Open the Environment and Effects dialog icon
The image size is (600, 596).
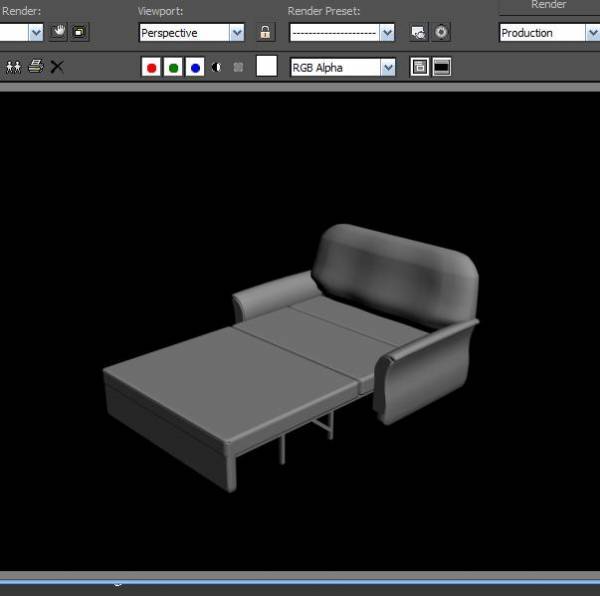tap(441, 32)
